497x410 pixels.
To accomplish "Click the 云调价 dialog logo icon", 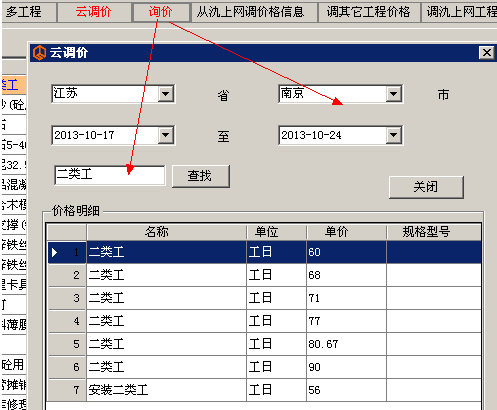I will (39, 53).
